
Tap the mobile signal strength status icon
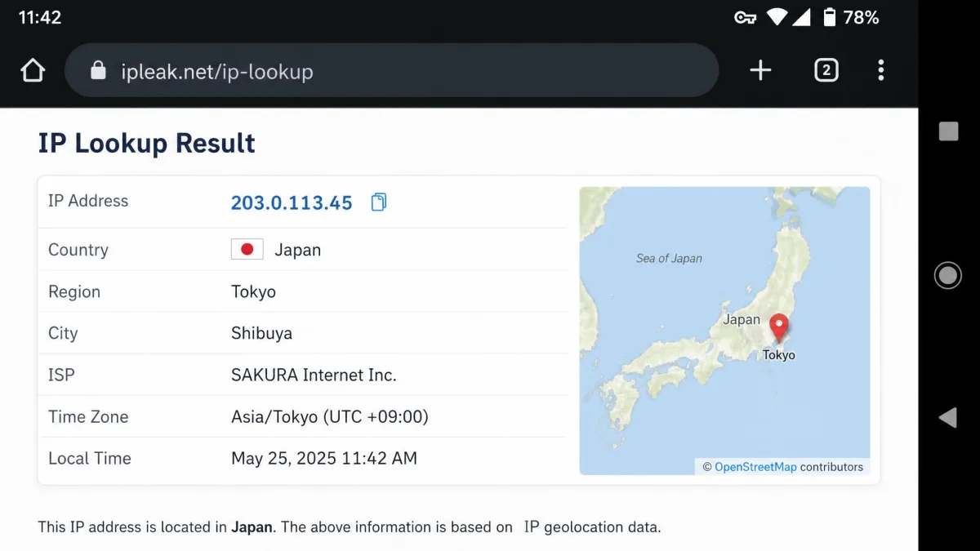click(804, 17)
